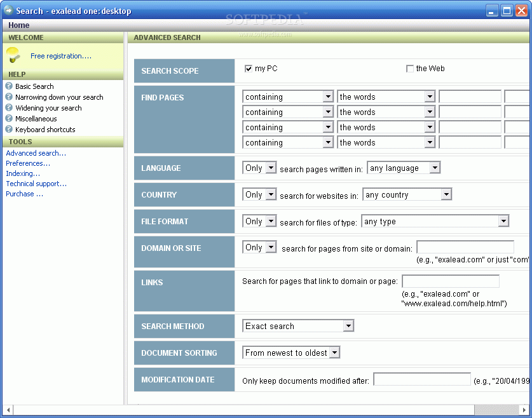The height and width of the screenshot is (418, 532).
Task: Click the help icon next to Widening your search
Action: click(x=9, y=108)
